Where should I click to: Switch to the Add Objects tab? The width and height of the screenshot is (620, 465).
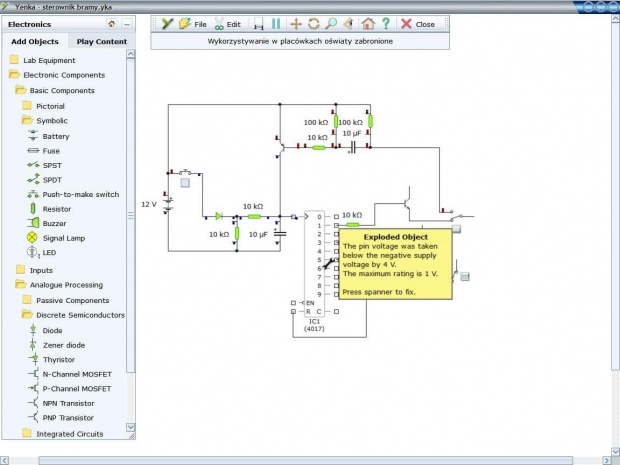pos(35,42)
